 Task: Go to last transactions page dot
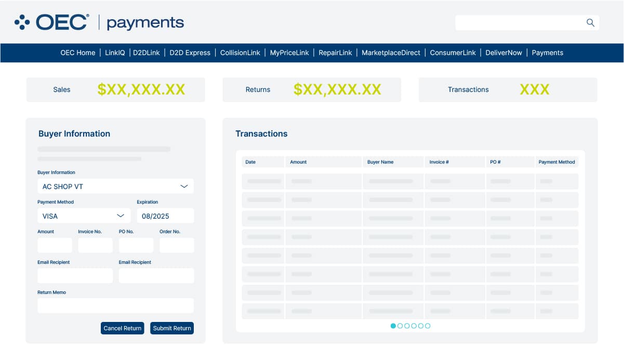pyautogui.click(x=428, y=326)
